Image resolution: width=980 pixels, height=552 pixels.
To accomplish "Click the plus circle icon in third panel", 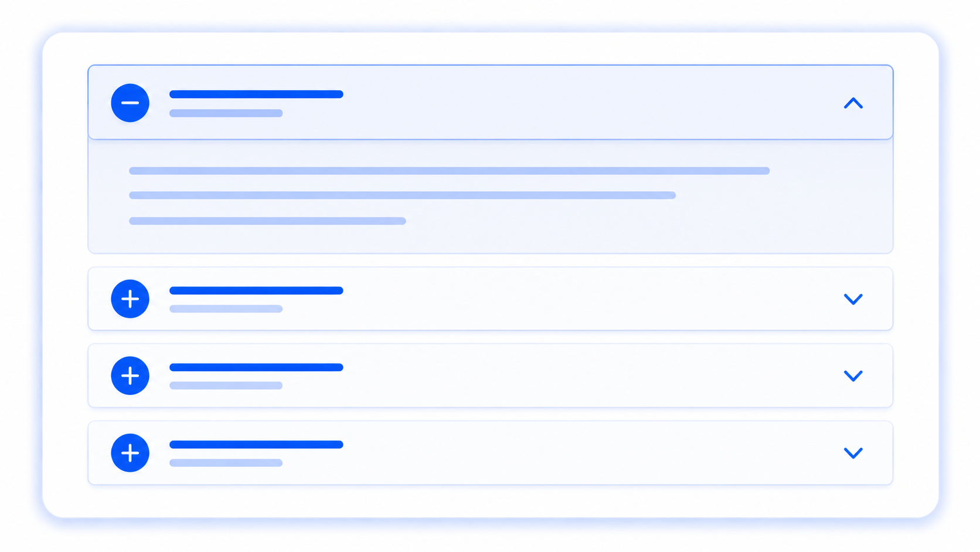I will click(130, 375).
